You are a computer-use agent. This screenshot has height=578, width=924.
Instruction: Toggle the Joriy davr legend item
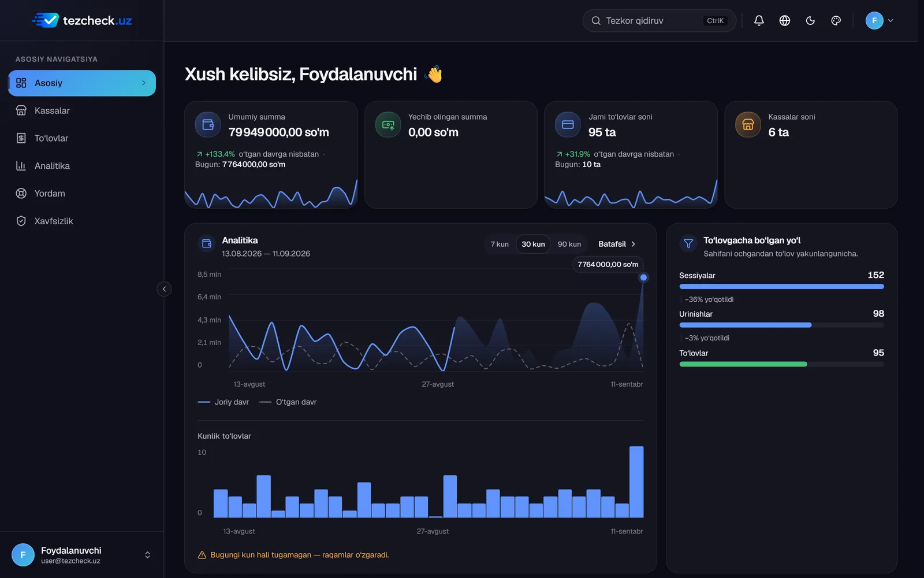[x=223, y=402]
